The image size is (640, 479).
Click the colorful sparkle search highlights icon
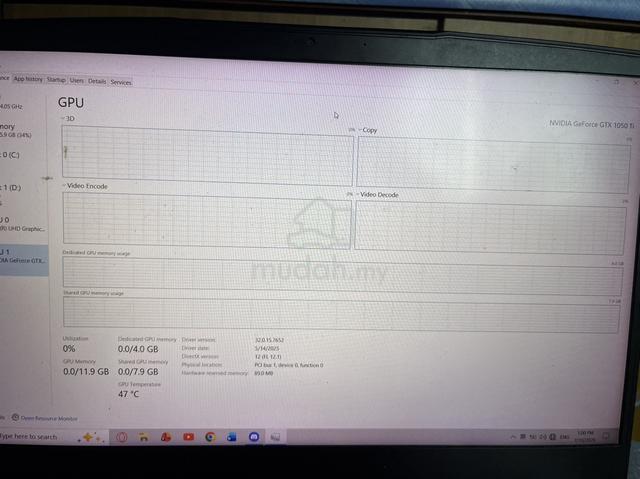[x=91, y=437]
